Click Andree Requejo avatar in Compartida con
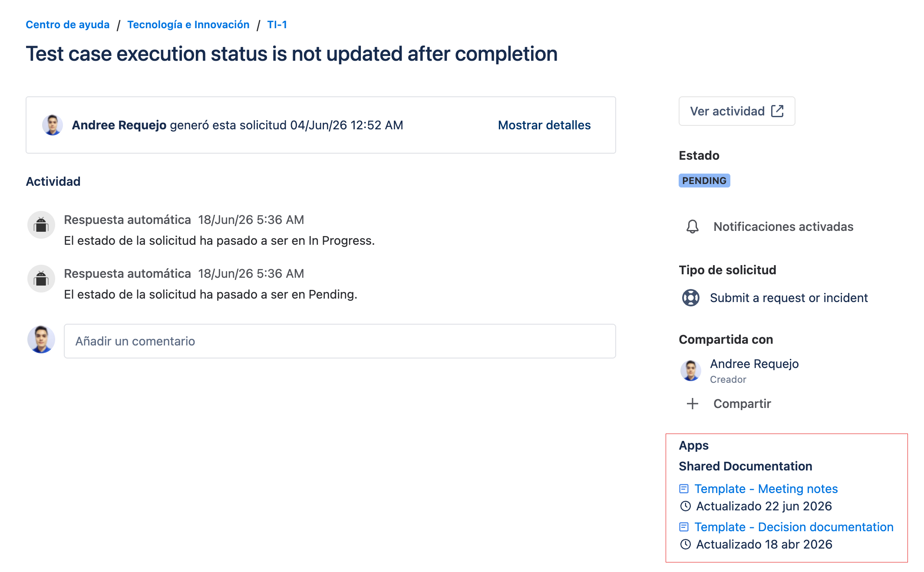The width and height of the screenshot is (924, 572). pos(691,371)
